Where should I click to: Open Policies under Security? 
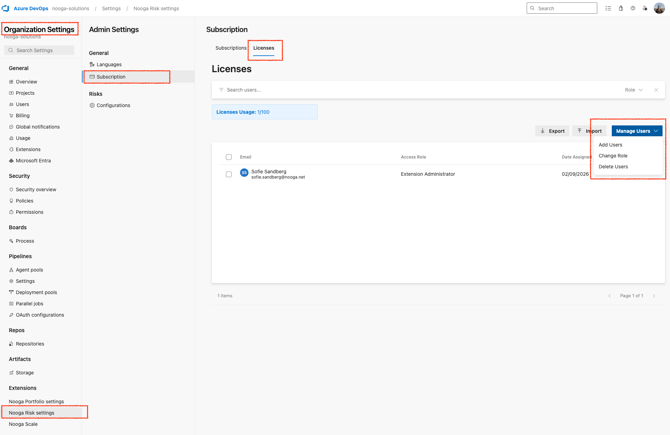coord(24,201)
